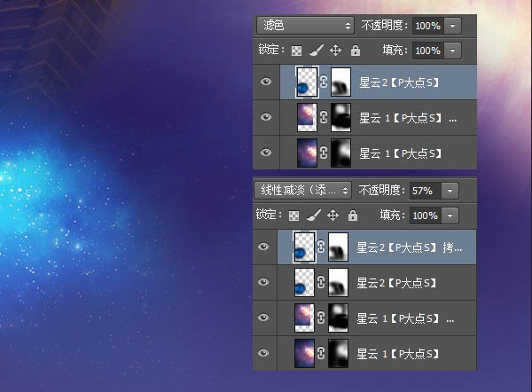Unlink mask of 星云 1 … layer in 滤色 panel
Screen dimensions: 532x392
click(324, 117)
